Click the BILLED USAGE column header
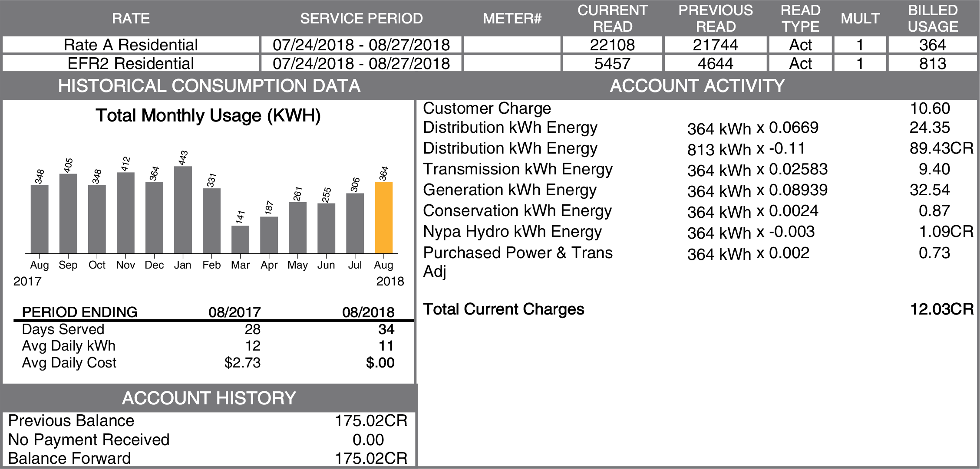 [932, 18]
